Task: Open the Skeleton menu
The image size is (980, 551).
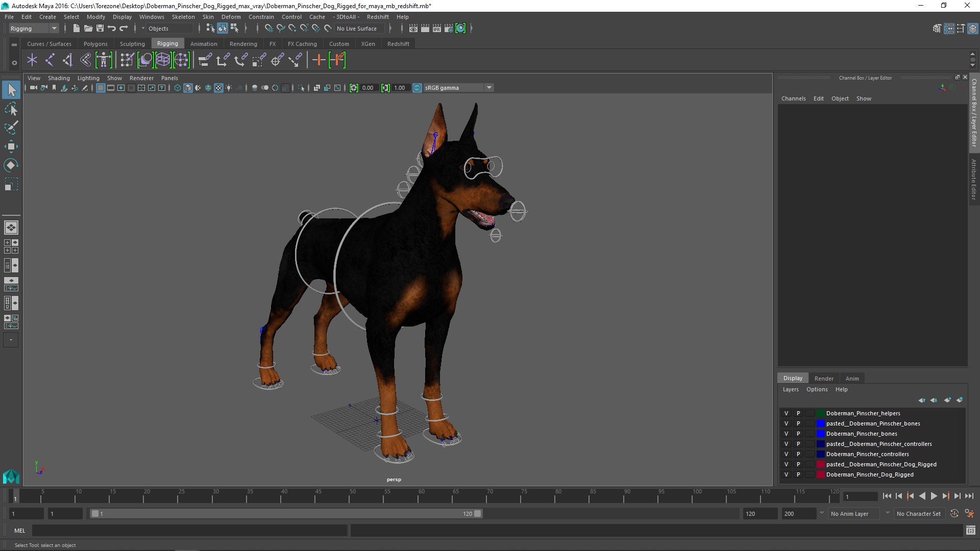Action: (183, 17)
